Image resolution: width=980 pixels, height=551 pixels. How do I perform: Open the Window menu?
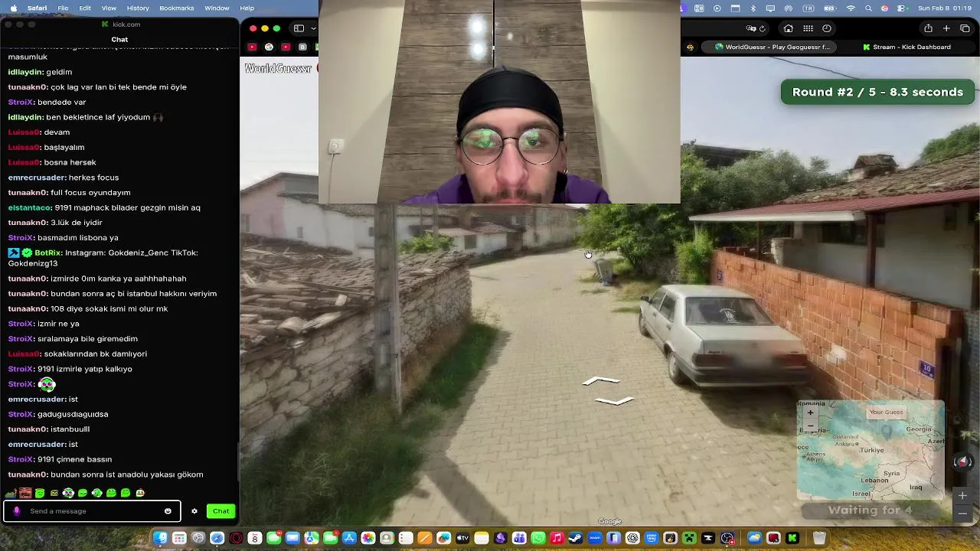[217, 8]
